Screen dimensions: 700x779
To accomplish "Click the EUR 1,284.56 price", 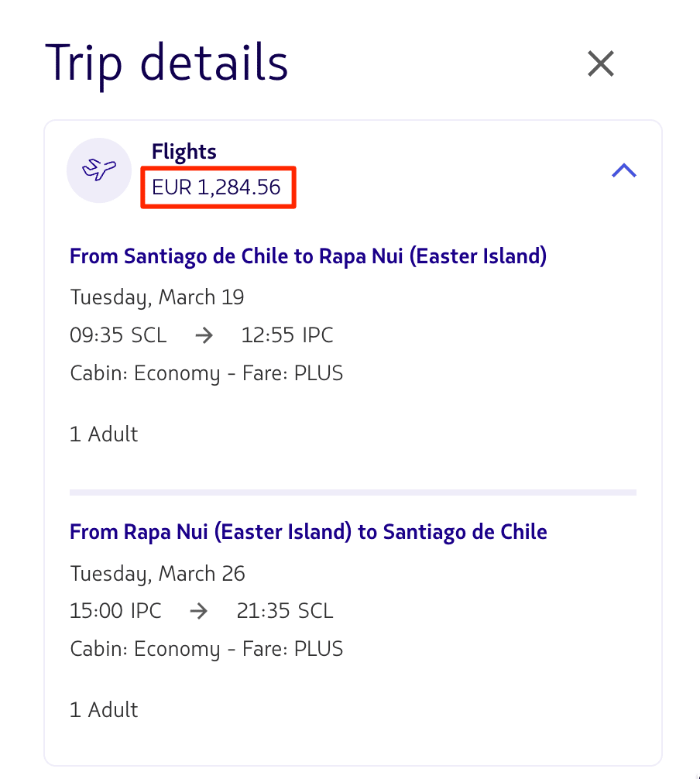I will (x=216, y=187).
